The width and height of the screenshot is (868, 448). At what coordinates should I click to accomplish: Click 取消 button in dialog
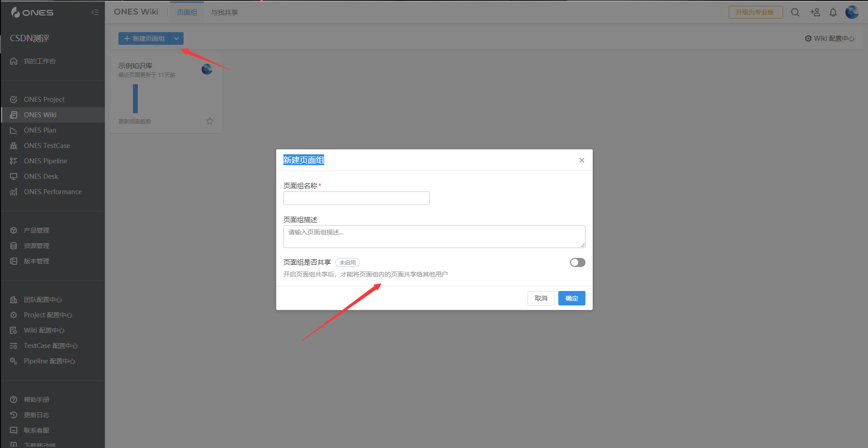[541, 298]
